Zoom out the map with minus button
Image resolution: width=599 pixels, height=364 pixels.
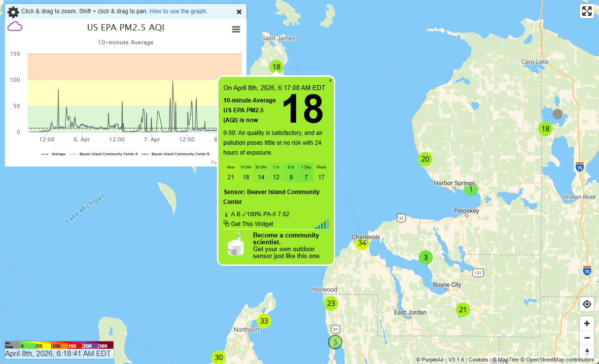click(x=587, y=338)
